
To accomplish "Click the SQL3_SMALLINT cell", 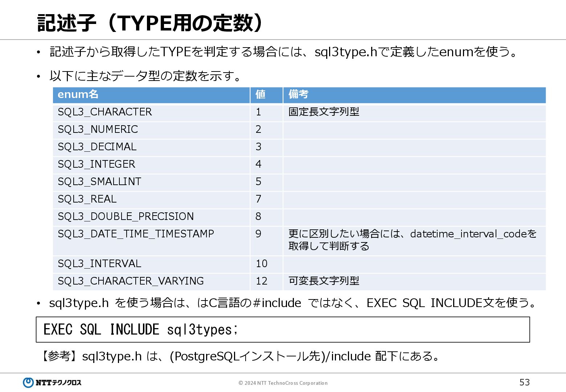I will click(151, 182).
